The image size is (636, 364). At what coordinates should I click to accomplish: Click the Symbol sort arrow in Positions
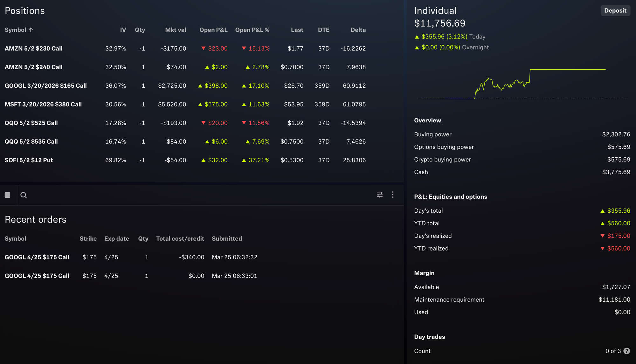coord(31,30)
